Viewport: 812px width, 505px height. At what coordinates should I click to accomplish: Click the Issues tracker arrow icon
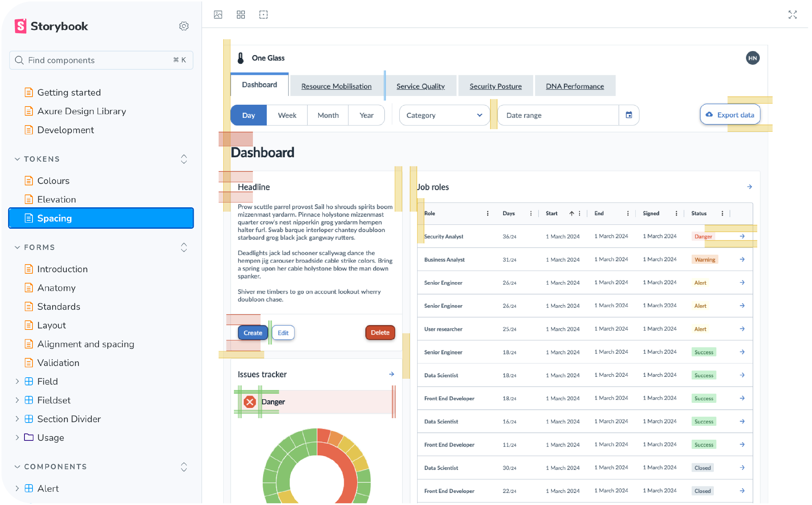click(x=391, y=374)
